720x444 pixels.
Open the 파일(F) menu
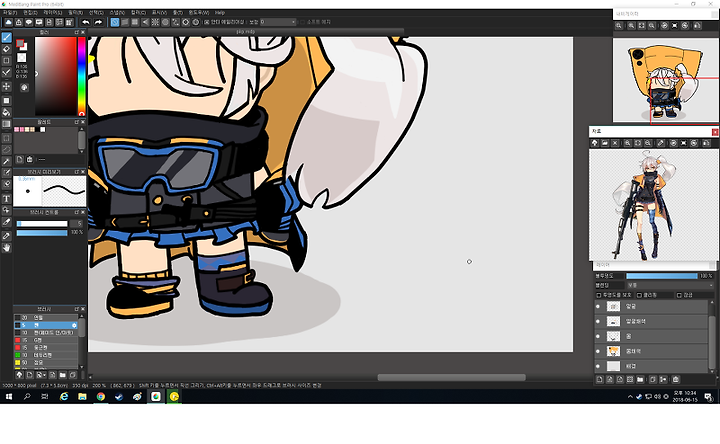[10, 12]
